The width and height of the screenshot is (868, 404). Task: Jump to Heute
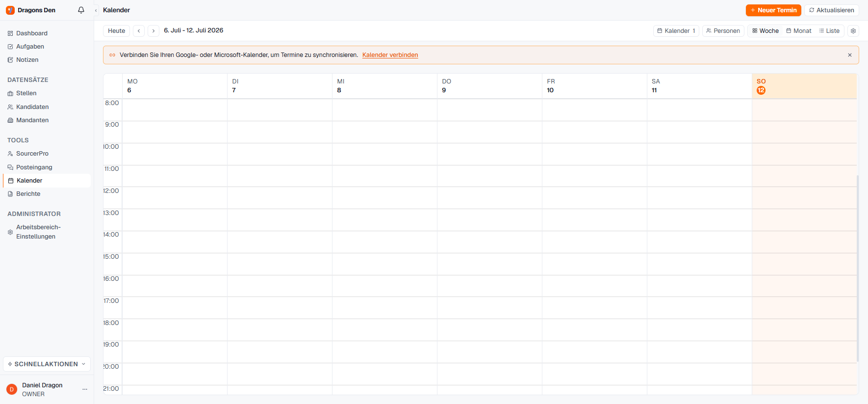117,31
